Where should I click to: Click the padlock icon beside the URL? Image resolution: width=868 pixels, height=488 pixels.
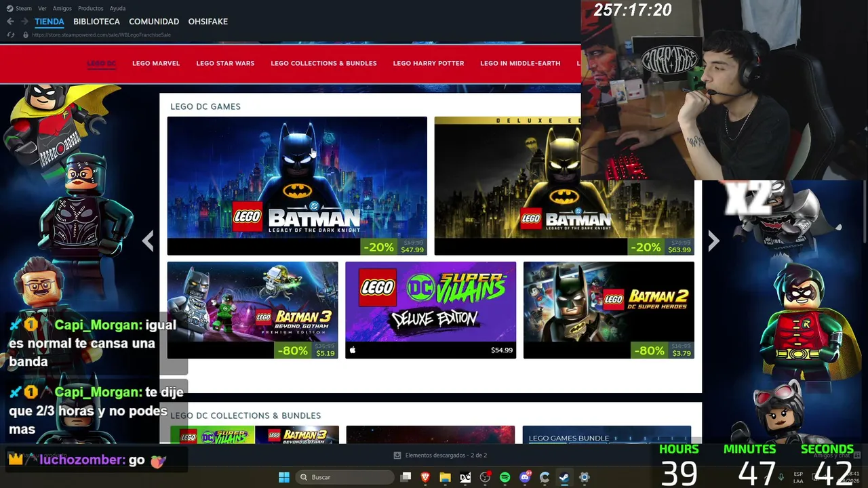(26, 35)
